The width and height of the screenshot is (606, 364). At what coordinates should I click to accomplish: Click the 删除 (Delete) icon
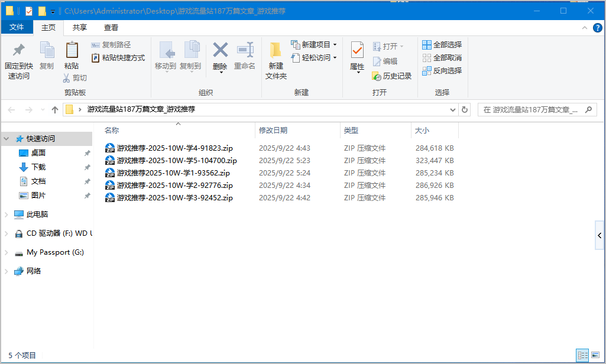[219, 57]
